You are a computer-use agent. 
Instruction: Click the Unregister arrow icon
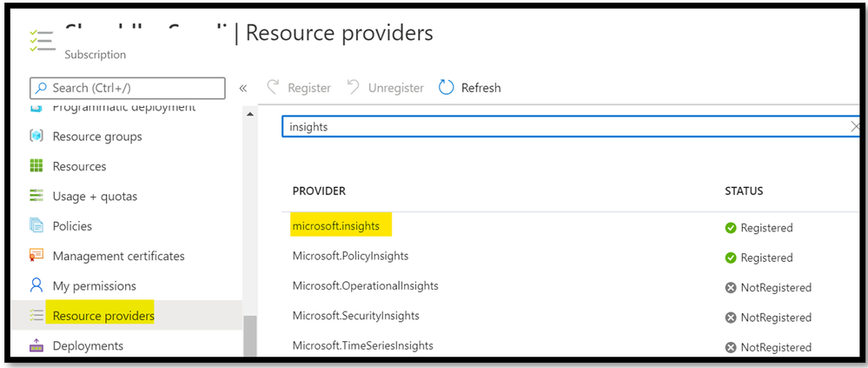click(353, 88)
